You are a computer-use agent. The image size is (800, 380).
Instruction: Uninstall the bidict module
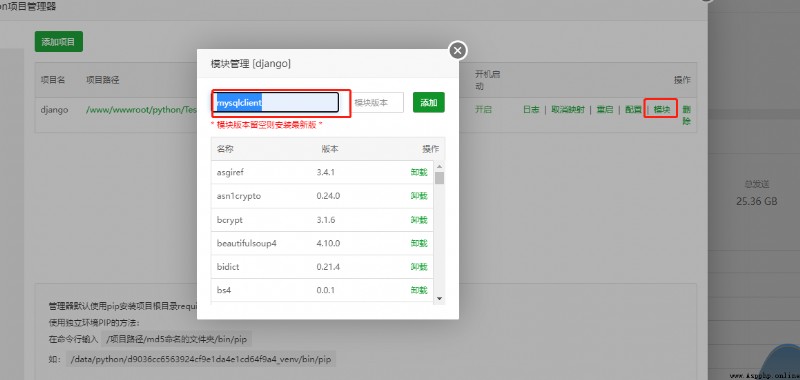point(419,267)
